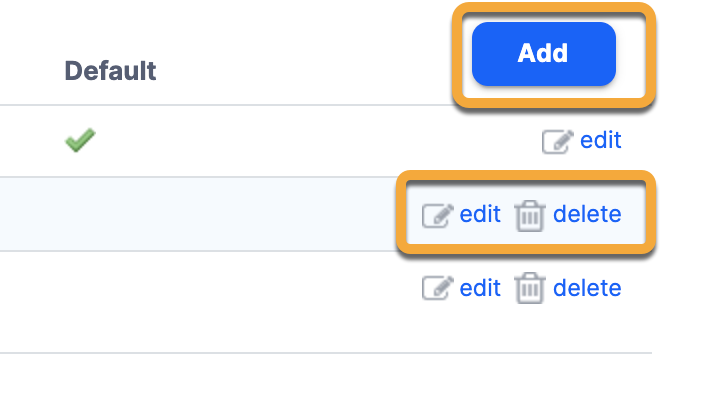Viewport: 716px width, 416px height.
Task: Click the trash bin icon in third row
Action: click(x=529, y=289)
